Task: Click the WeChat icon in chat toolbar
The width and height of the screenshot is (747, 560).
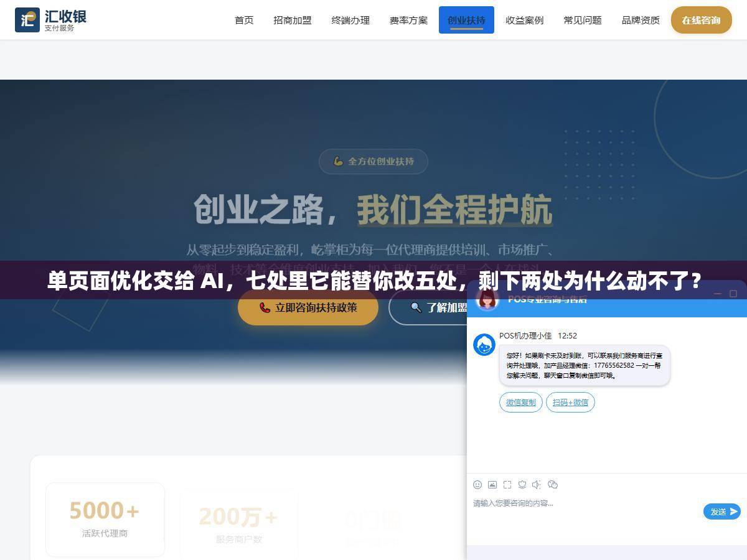Action: pyautogui.click(x=553, y=485)
